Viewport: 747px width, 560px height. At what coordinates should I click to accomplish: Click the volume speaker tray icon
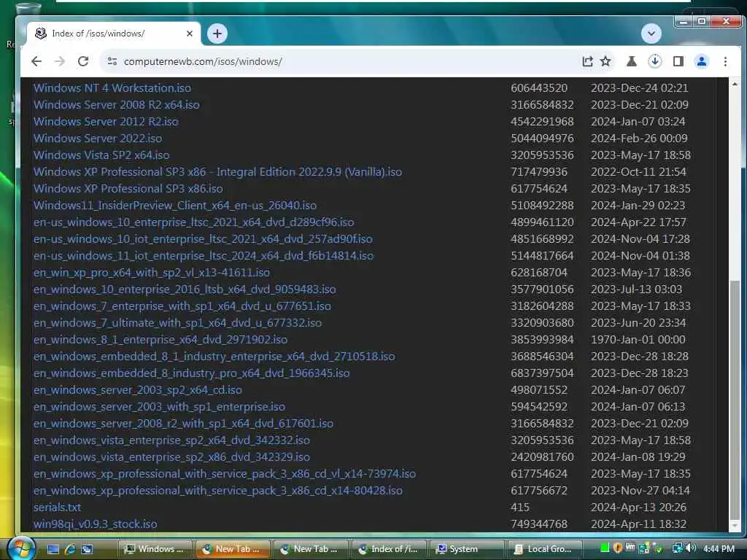(691, 548)
